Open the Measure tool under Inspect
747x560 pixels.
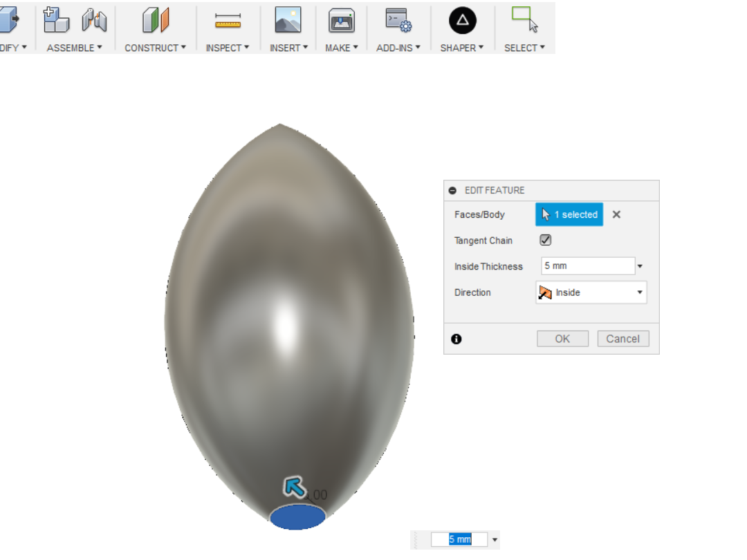coord(228,21)
